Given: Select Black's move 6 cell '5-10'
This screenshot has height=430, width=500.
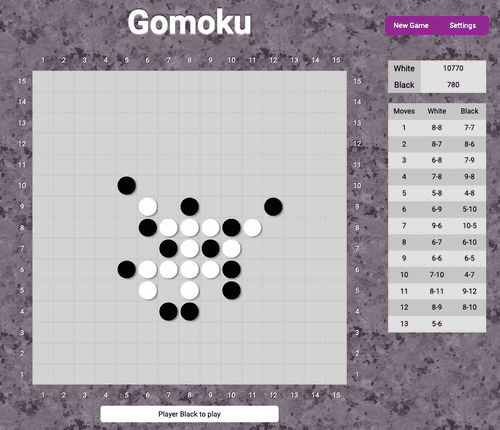Looking at the screenshot, I should (469, 209).
